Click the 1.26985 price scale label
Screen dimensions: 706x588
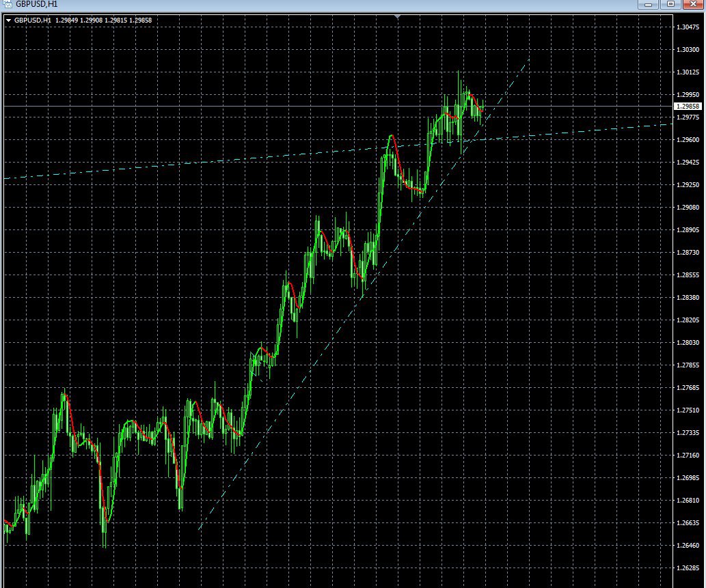(688, 478)
